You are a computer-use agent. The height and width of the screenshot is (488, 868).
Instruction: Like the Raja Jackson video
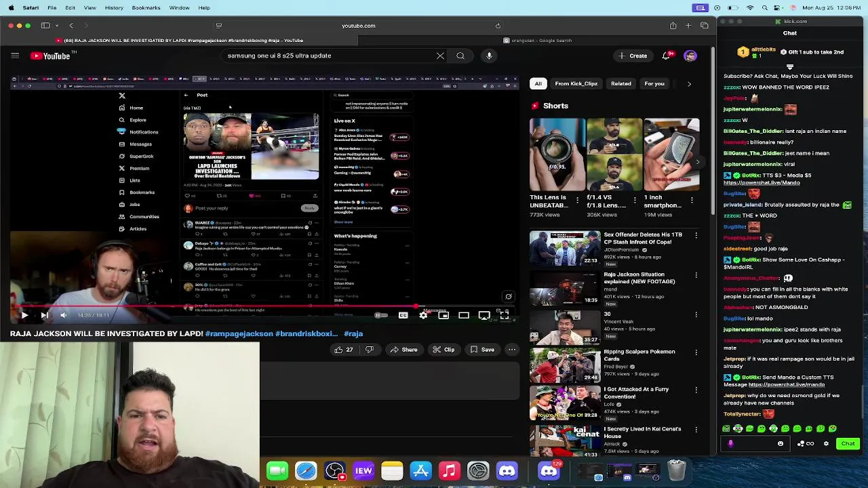(x=344, y=350)
